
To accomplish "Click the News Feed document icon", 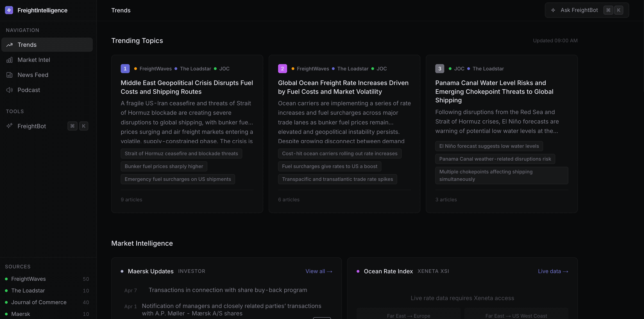I will pyautogui.click(x=9, y=75).
